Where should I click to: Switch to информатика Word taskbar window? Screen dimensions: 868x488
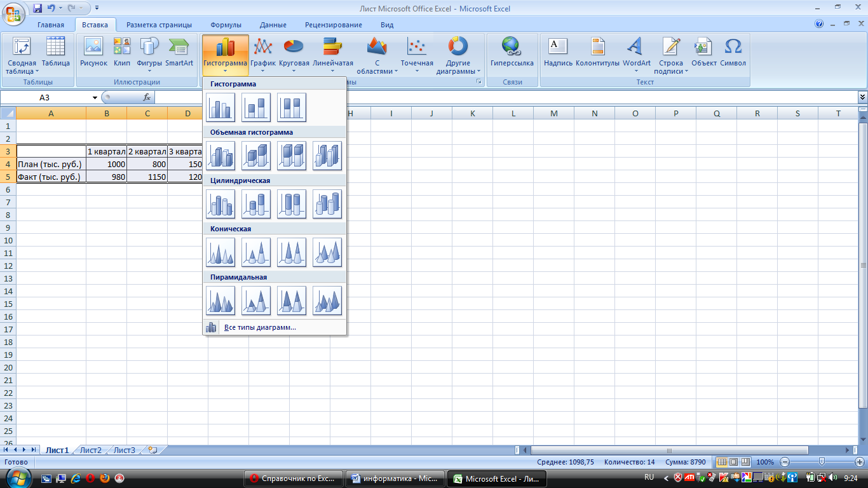[395, 478]
